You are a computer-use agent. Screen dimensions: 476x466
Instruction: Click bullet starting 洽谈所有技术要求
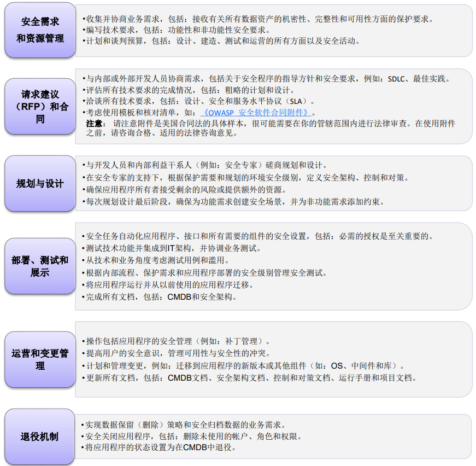pyautogui.click(x=199, y=101)
